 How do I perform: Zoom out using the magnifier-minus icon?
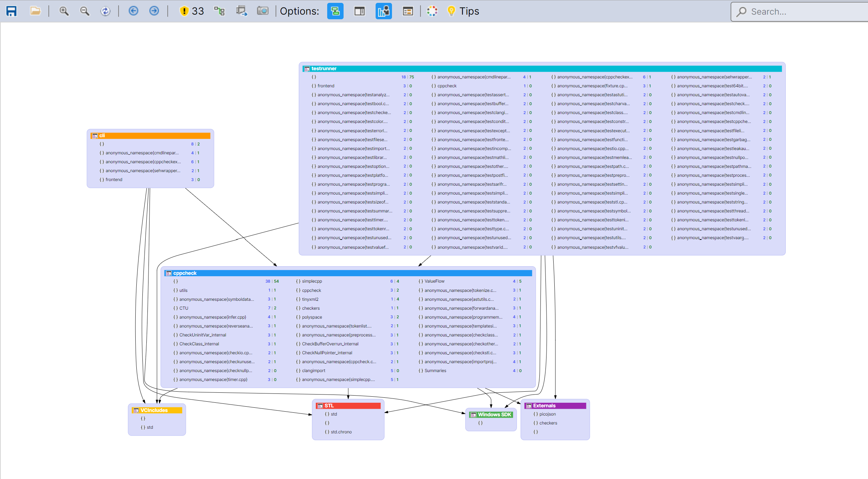point(85,11)
